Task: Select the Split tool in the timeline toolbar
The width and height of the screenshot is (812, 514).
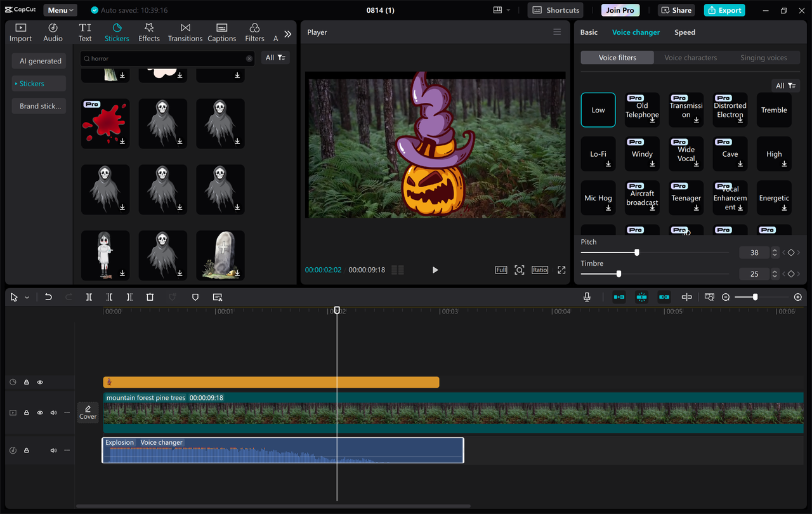Action: (x=89, y=296)
